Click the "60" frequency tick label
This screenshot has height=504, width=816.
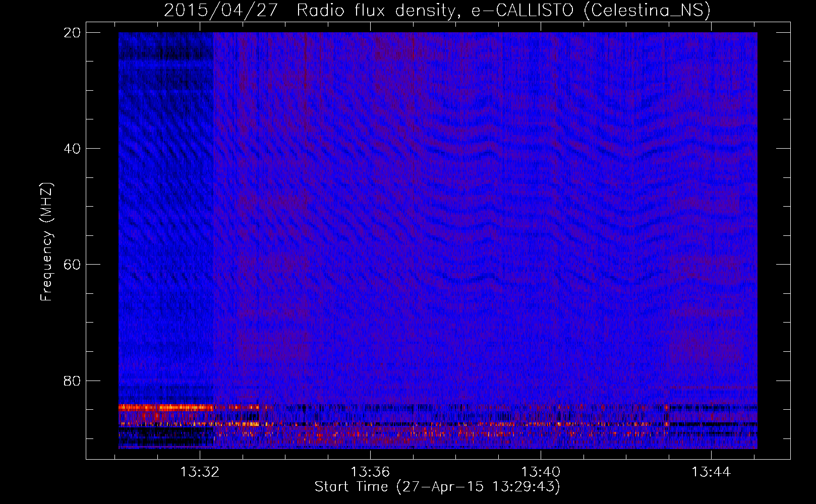click(x=72, y=265)
